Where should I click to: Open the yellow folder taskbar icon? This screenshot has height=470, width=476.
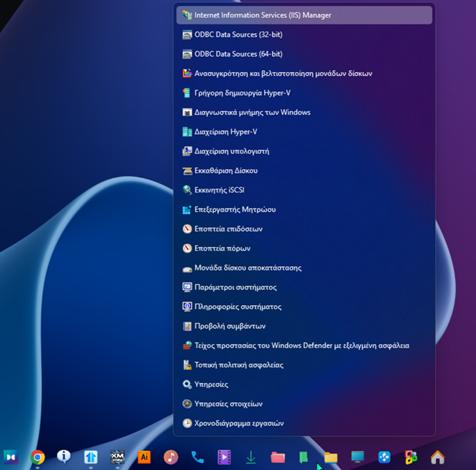[x=331, y=457]
